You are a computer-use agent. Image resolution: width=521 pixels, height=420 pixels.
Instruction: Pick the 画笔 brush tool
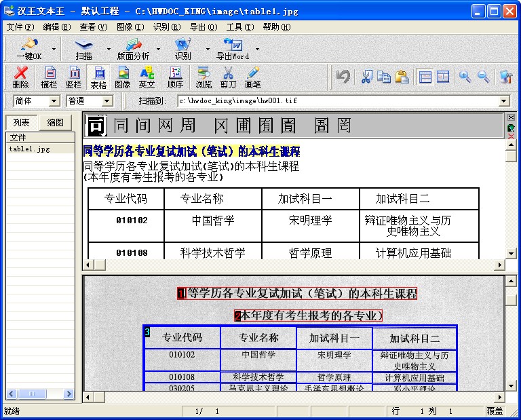[252, 77]
